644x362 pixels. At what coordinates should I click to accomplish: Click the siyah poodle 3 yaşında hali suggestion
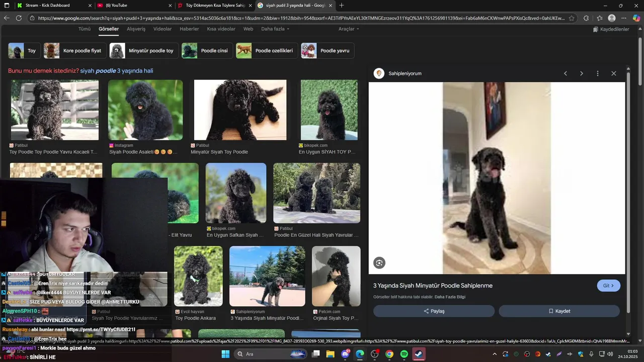pyautogui.click(x=117, y=71)
